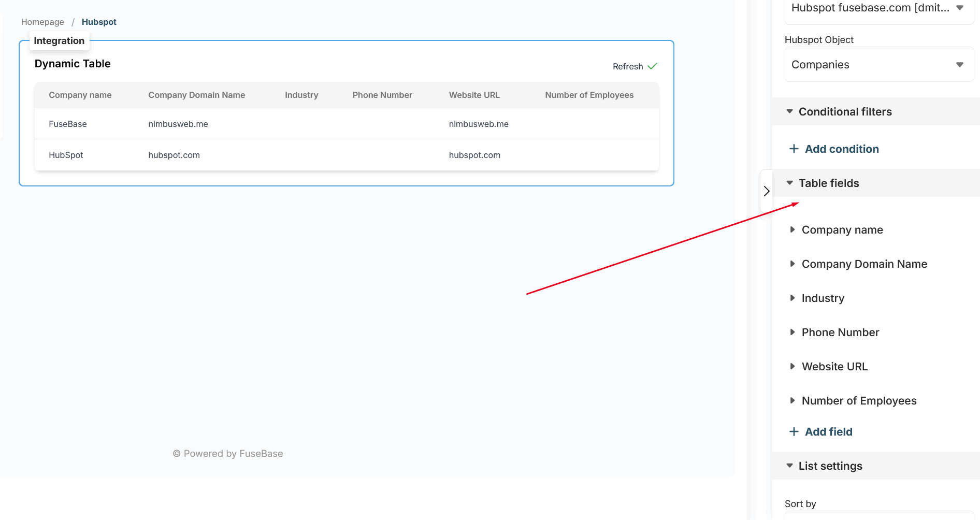Select the Integration label tab
This screenshot has width=980, height=520.
[x=59, y=41]
